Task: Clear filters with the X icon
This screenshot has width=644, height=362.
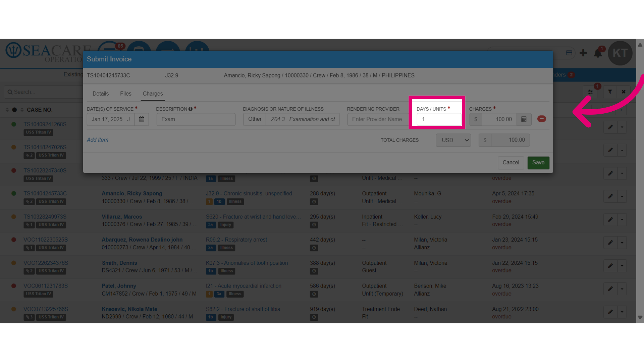Action: point(623,92)
